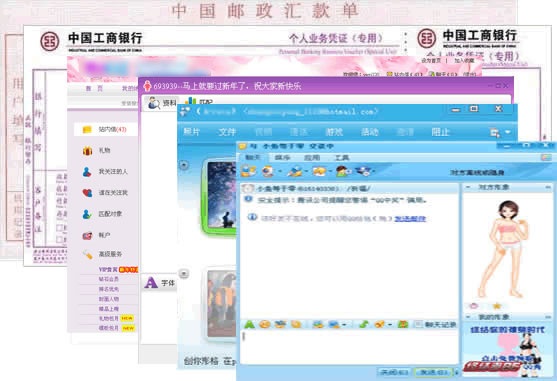Switch to 娱乐 tab in QQ window

tap(282, 157)
